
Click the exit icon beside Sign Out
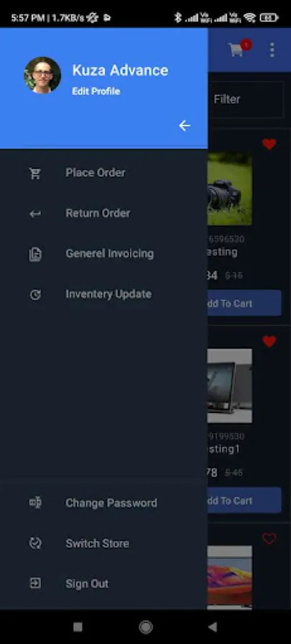(35, 583)
